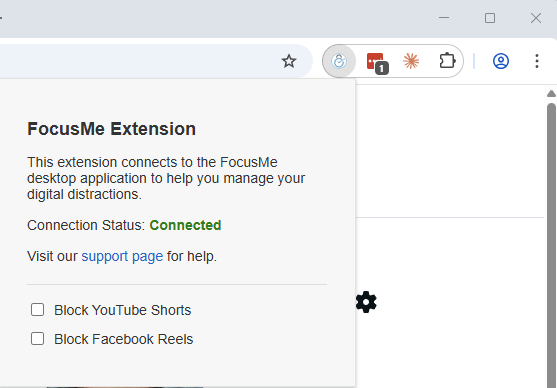Click the FocusMe Extension heading

click(112, 129)
